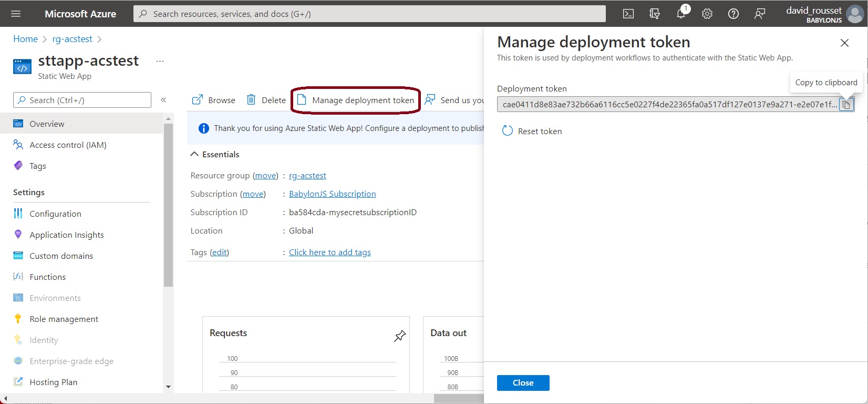This screenshot has width=868, height=404.
Task: Click the blue Close button
Action: [x=523, y=383]
